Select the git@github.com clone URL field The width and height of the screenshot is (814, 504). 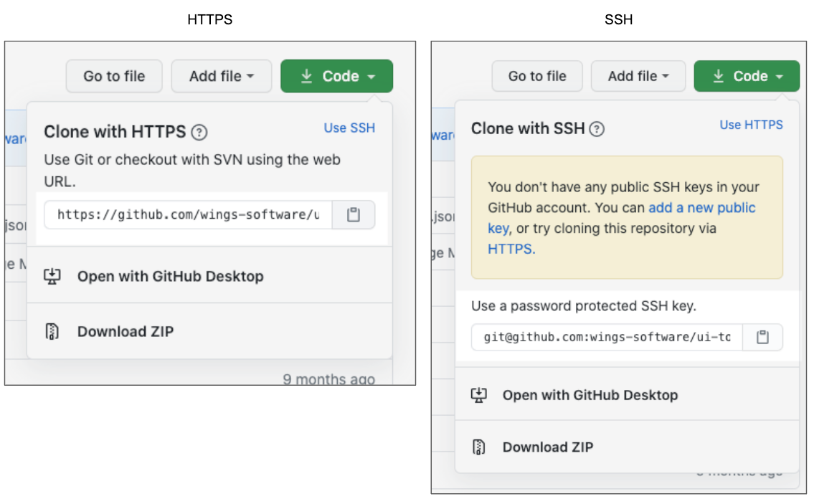(607, 337)
